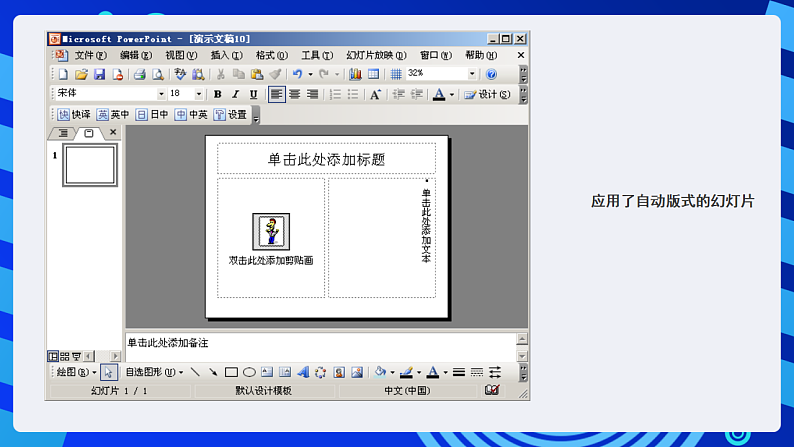
Task: Create a new blank presentation
Action: click(x=63, y=74)
